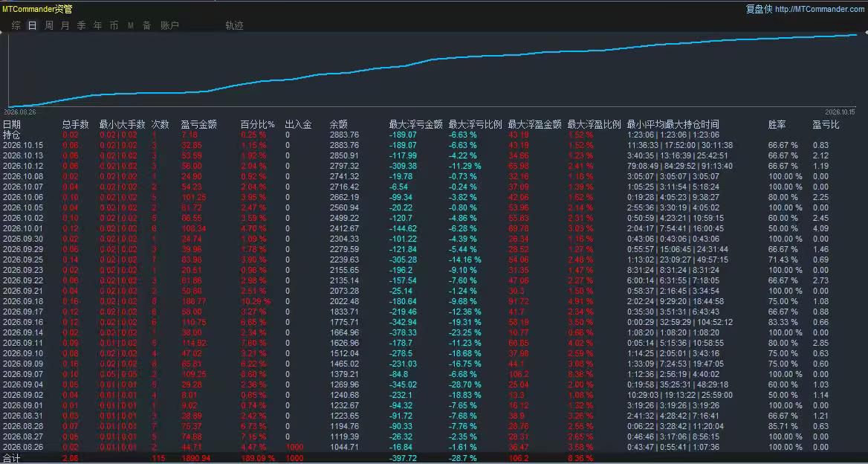Click the 次数 column header
868x464 pixels.
(x=160, y=125)
